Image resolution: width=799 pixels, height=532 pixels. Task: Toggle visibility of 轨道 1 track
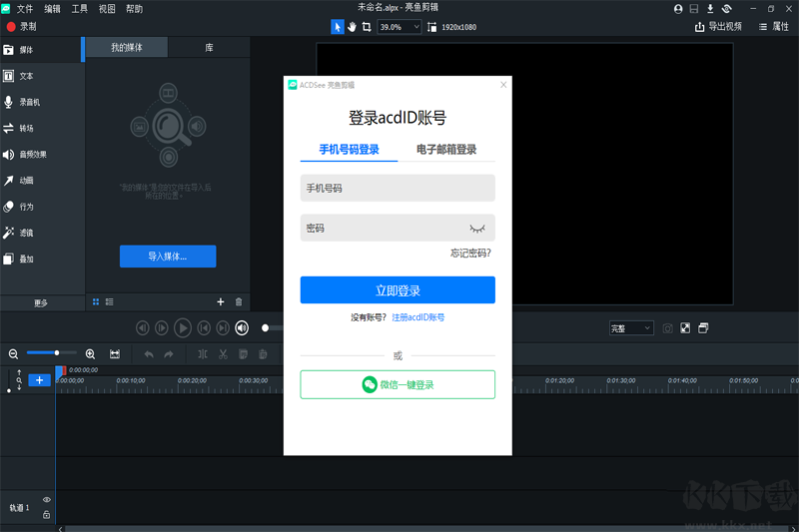point(46,500)
